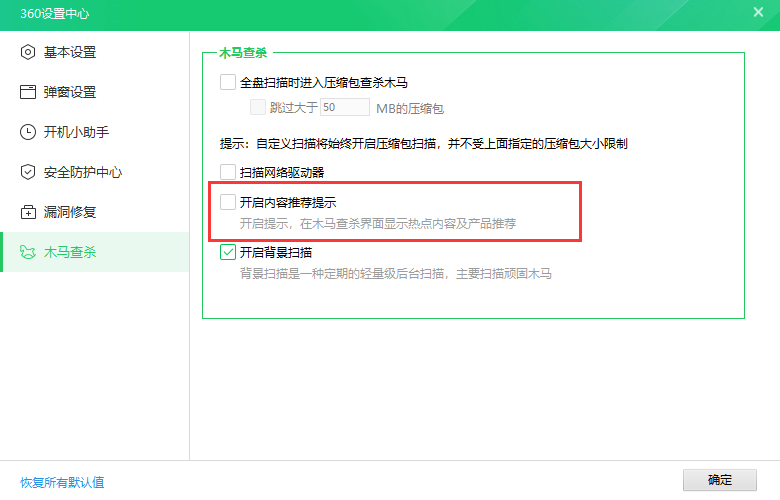Check 开启内容推荐提示 checkbox
Viewport: 780px width, 500px height.
point(228,202)
